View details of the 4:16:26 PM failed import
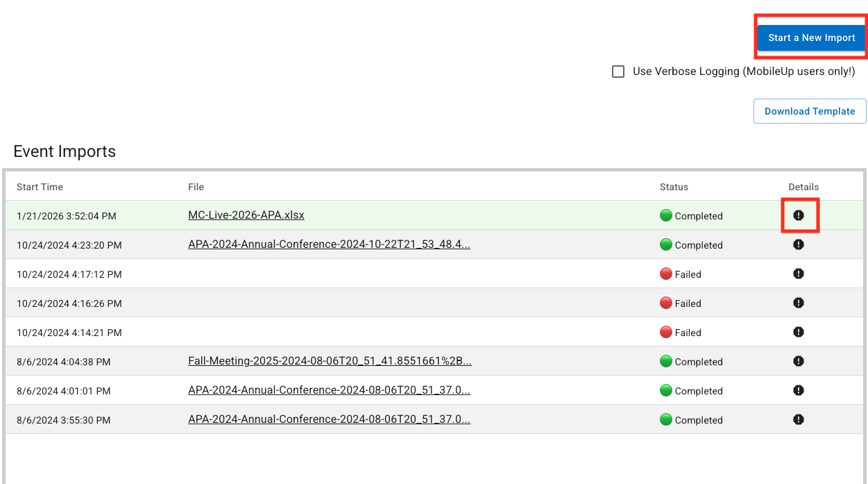Image resolution: width=868 pixels, height=484 pixels. pos(799,303)
